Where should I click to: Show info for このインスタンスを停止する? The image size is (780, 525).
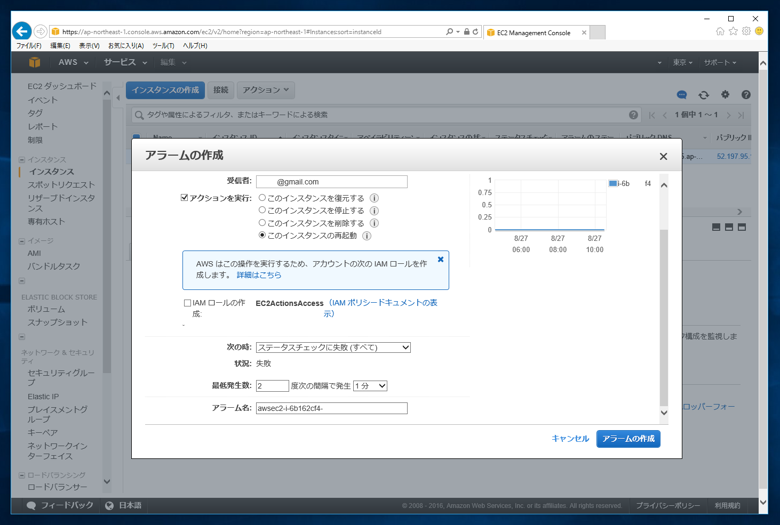click(x=374, y=210)
